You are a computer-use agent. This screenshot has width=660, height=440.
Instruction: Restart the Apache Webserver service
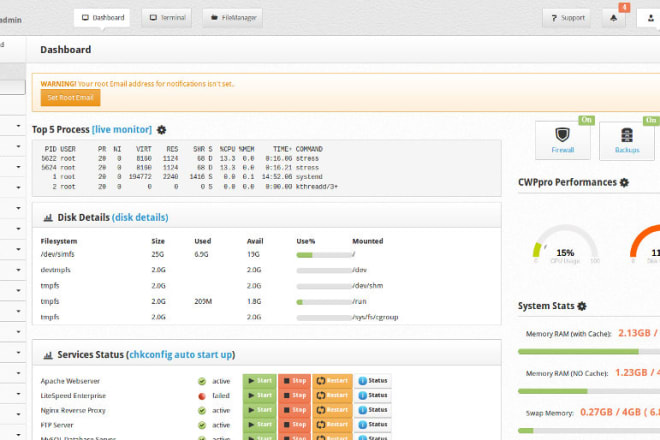pos(332,381)
